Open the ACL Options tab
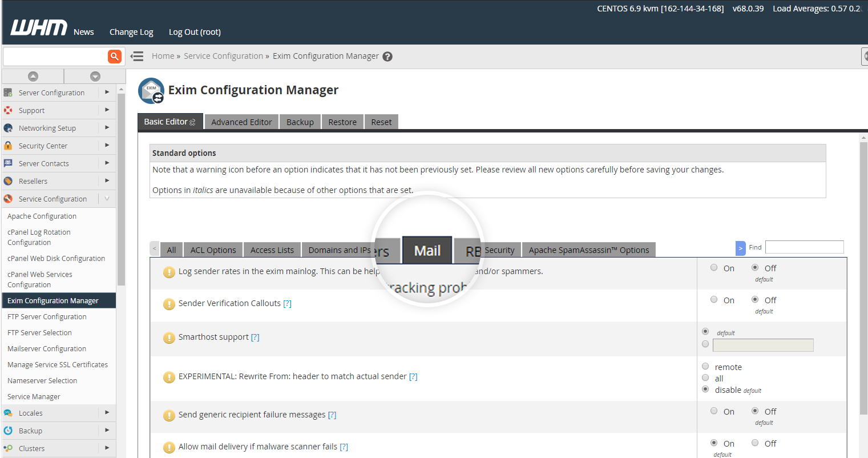The height and width of the screenshot is (458, 868). (x=213, y=250)
